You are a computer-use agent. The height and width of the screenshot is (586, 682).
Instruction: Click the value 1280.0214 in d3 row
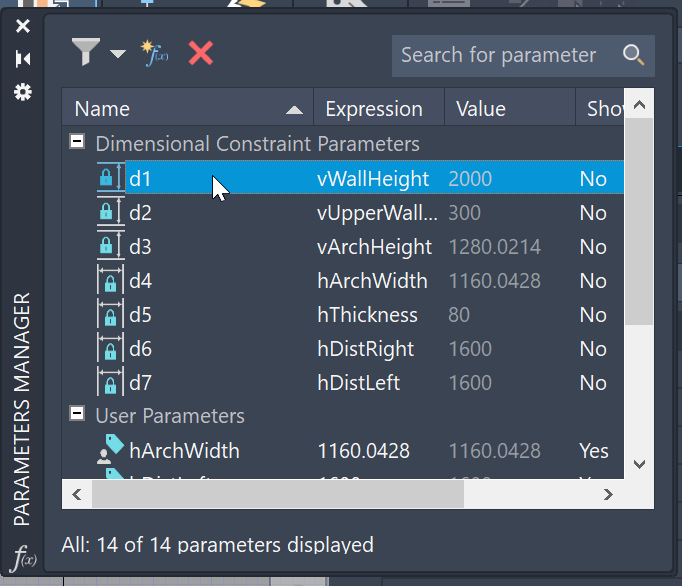tap(495, 247)
